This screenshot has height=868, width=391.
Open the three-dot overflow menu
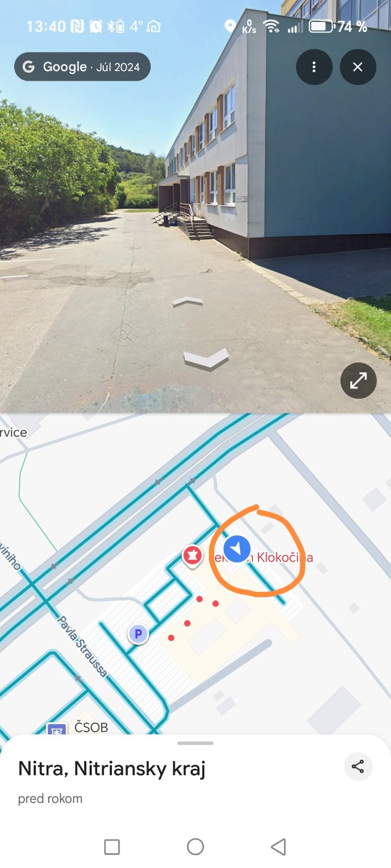click(x=314, y=67)
